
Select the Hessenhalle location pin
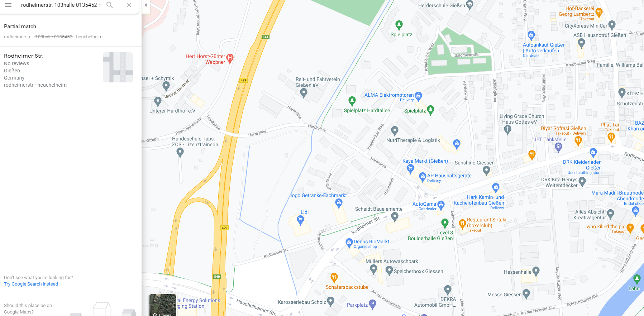pos(536,272)
